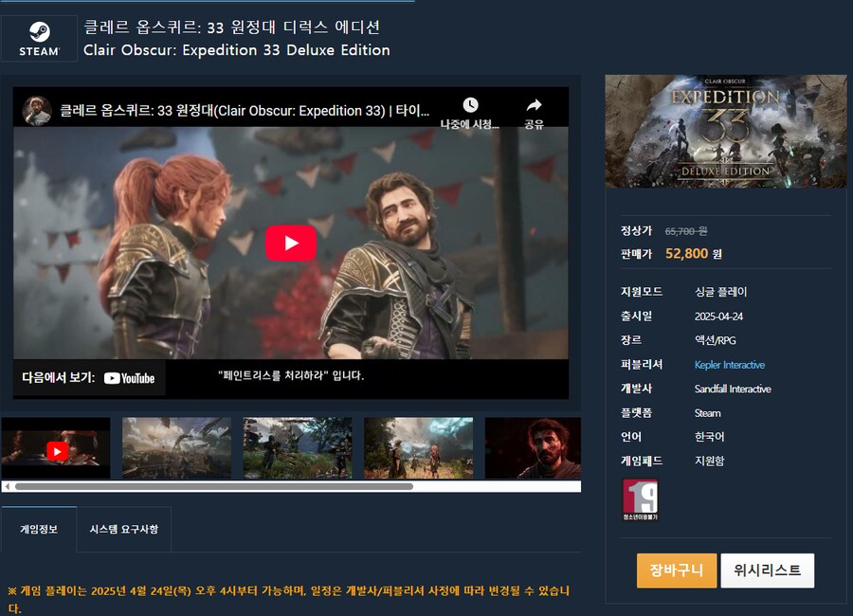This screenshot has height=616, width=853.
Task: Open the Expedition 33 Deluxe cover art
Action: 725,131
